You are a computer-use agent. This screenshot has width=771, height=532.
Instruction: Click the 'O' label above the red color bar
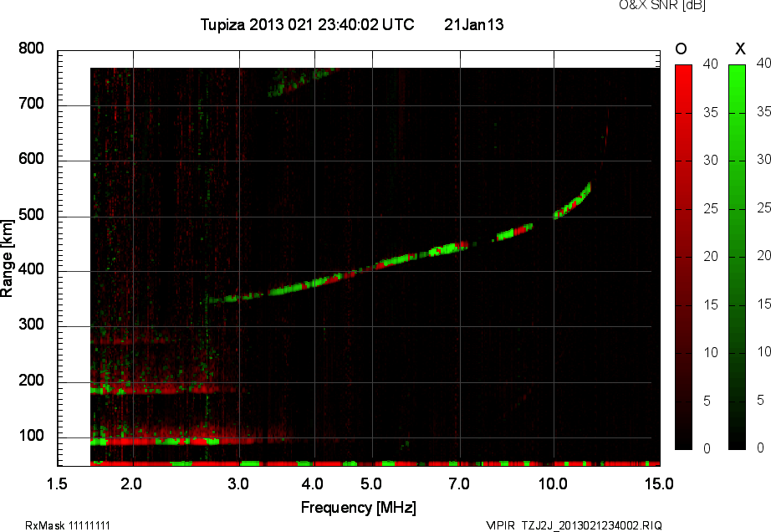pyautogui.click(x=681, y=49)
